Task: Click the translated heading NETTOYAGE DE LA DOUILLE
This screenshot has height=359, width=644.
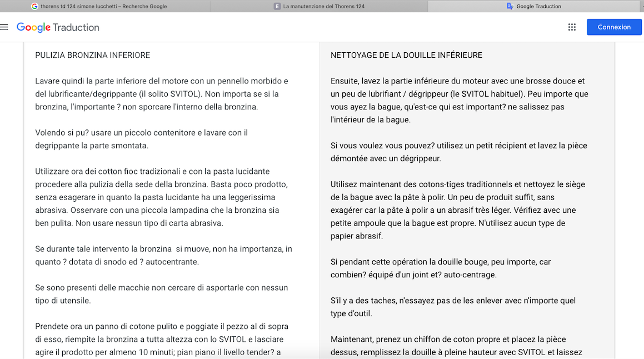Action: (x=406, y=56)
